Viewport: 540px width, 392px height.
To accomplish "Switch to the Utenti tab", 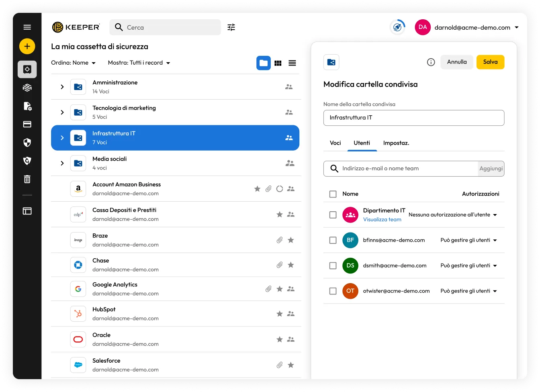I will (362, 143).
